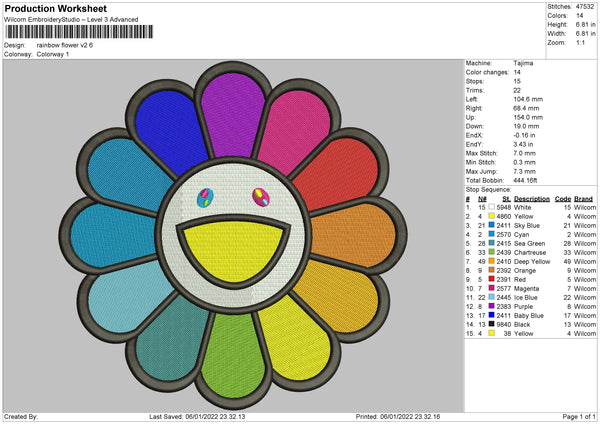
Task: Select the Chartreuse description text
Action: 530,253
